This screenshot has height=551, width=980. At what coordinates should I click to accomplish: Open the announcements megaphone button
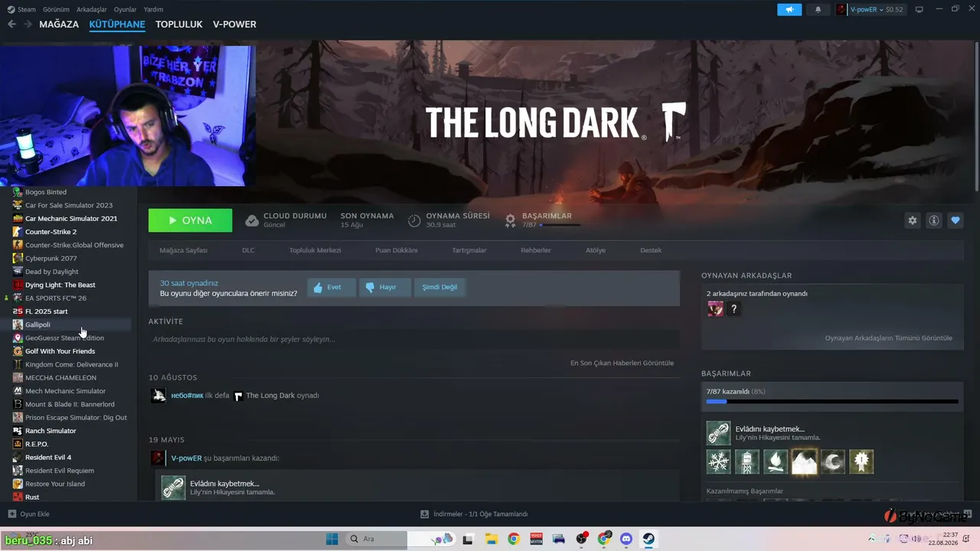789,9
